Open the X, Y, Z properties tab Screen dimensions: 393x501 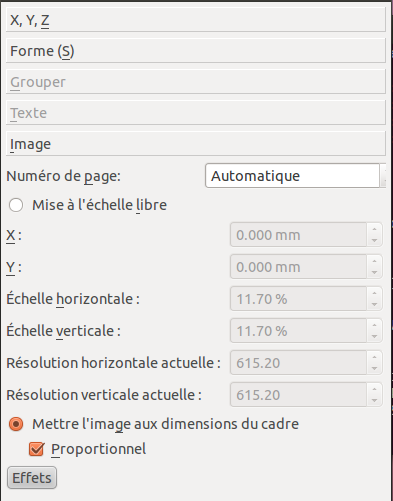(196, 20)
